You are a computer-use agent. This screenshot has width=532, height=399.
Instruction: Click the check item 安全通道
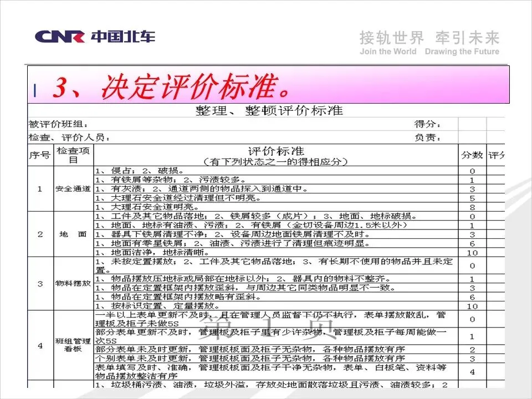[x=73, y=189]
